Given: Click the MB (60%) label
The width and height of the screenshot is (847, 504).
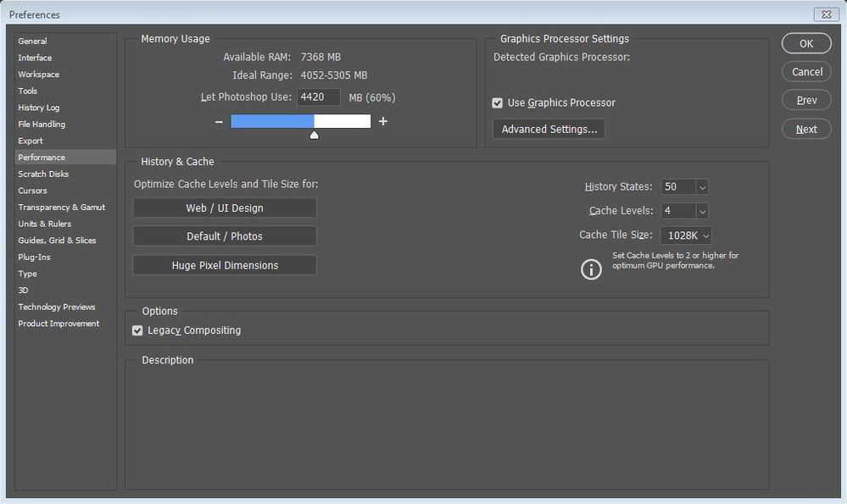Looking at the screenshot, I should 372,97.
